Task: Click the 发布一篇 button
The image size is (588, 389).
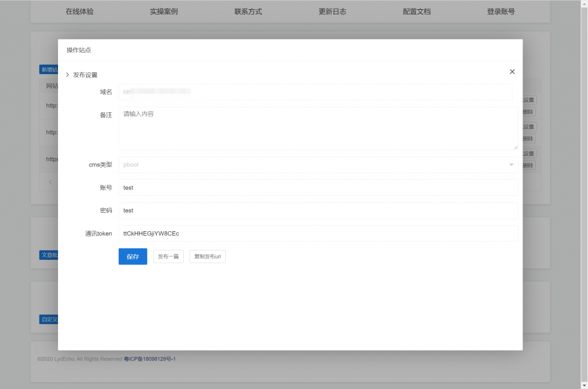Action: coord(168,256)
